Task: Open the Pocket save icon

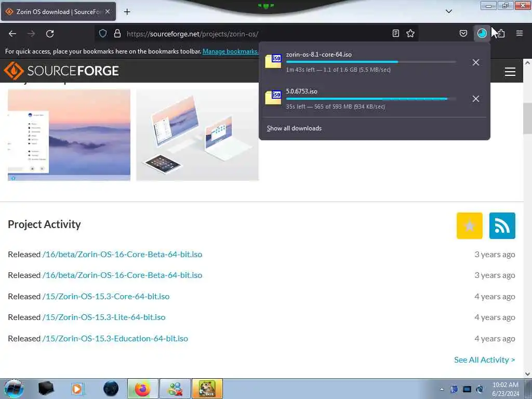Action: [463, 33]
